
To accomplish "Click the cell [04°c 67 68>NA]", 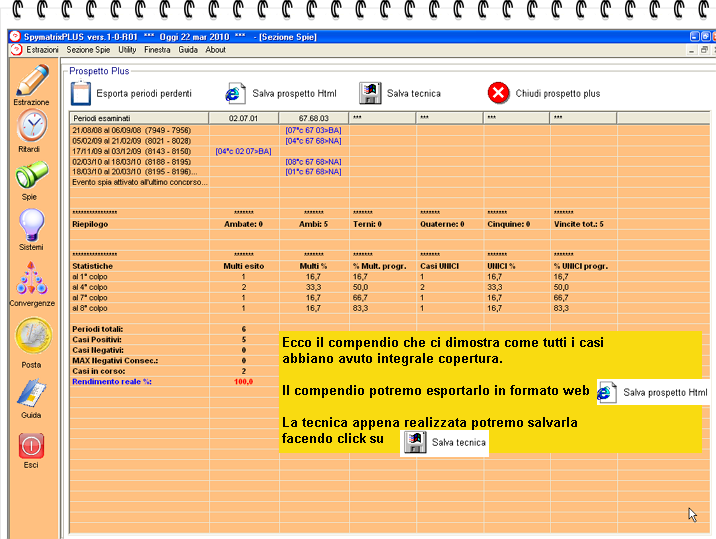I will 313,141.
